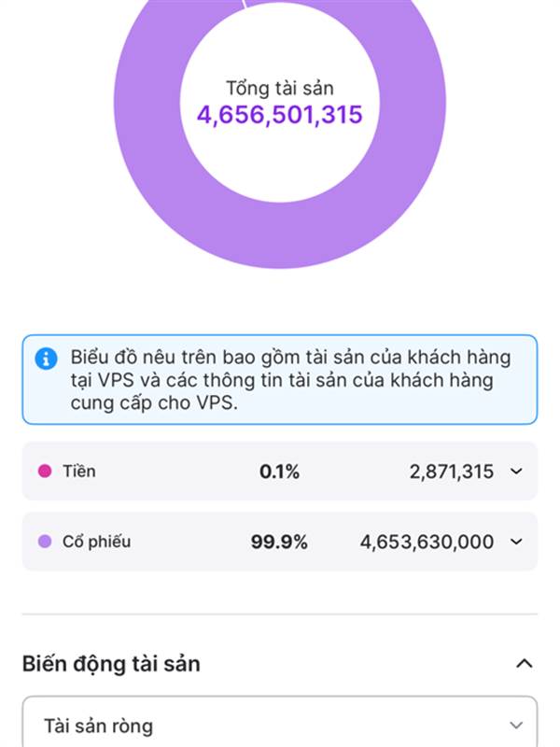The image size is (560, 747).
Task: Click the Tổng tài sản label
Action: tap(279, 89)
